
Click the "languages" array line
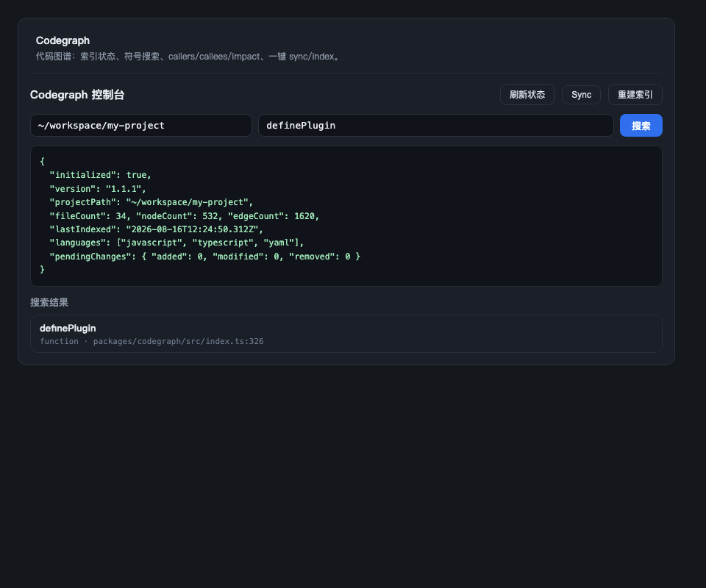176,243
